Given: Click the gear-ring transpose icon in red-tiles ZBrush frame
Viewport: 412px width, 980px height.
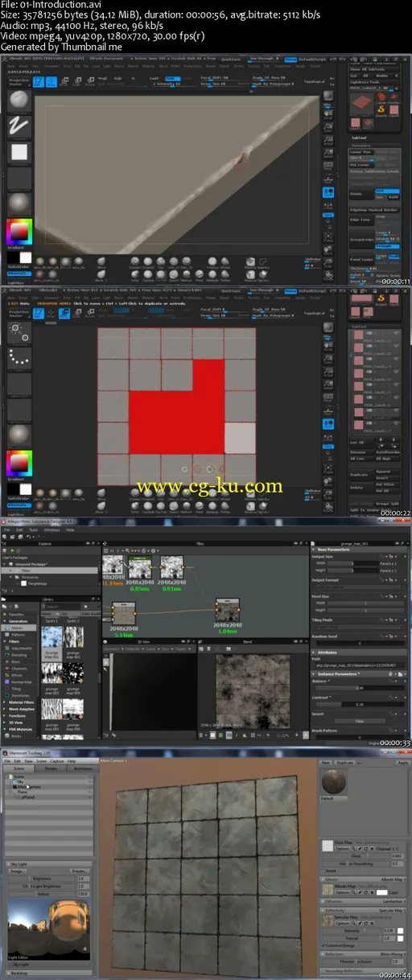Looking at the screenshot, I should 19,333.
